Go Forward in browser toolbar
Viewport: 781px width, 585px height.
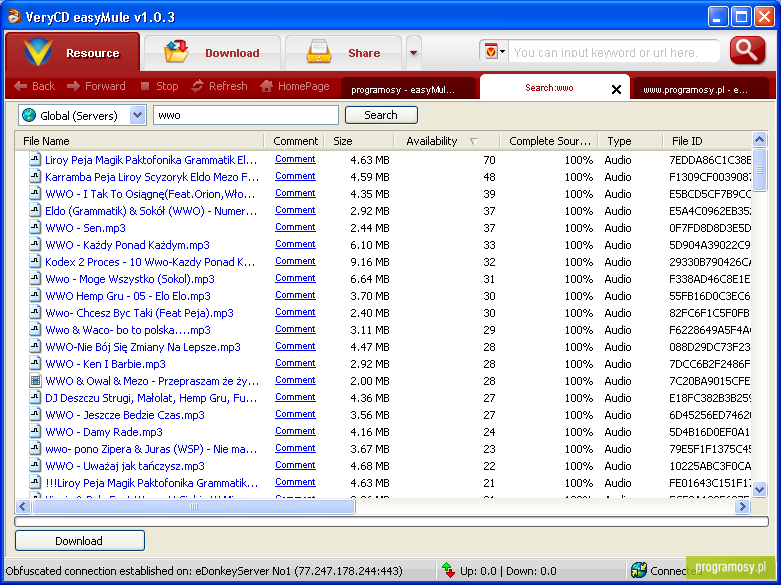(x=96, y=86)
